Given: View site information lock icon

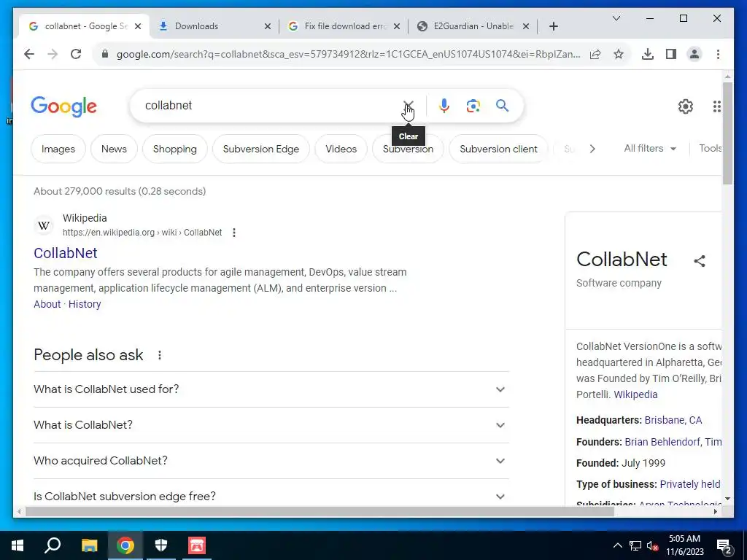Looking at the screenshot, I should pos(105,54).
